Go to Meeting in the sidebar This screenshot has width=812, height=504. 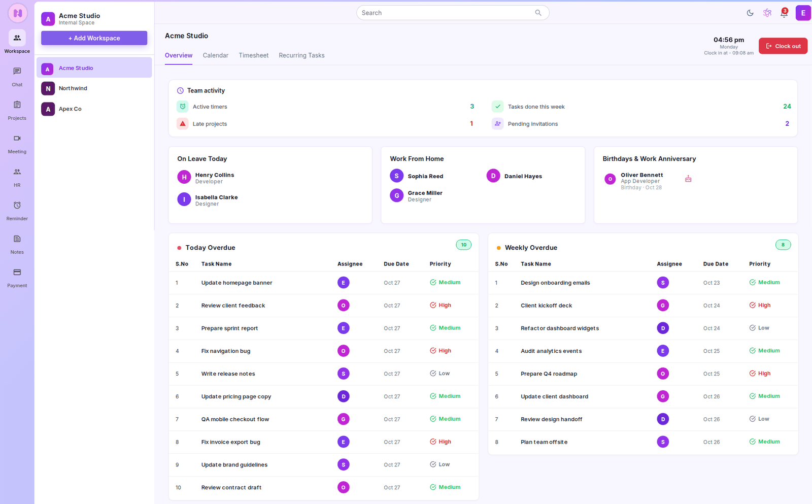point(17,143)
